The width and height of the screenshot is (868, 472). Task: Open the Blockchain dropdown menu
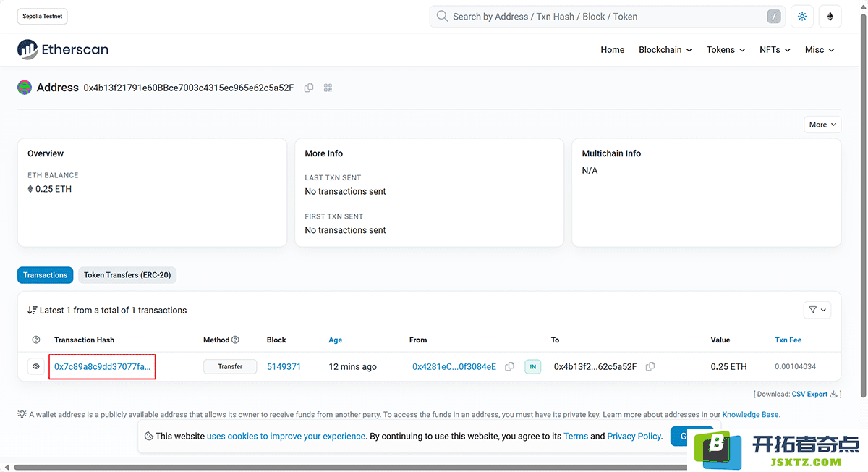tap(665, 50)
